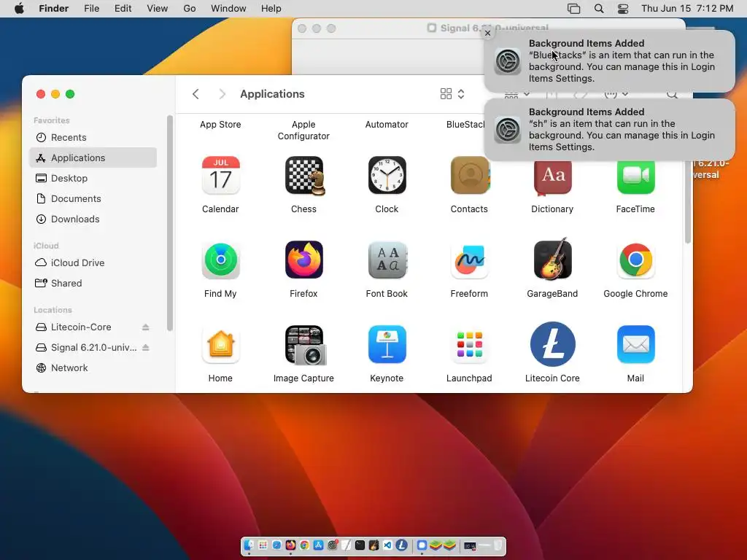Close the BlueStacks background items notification
This screenshot has width=747, height=560.
click(487, 33)
